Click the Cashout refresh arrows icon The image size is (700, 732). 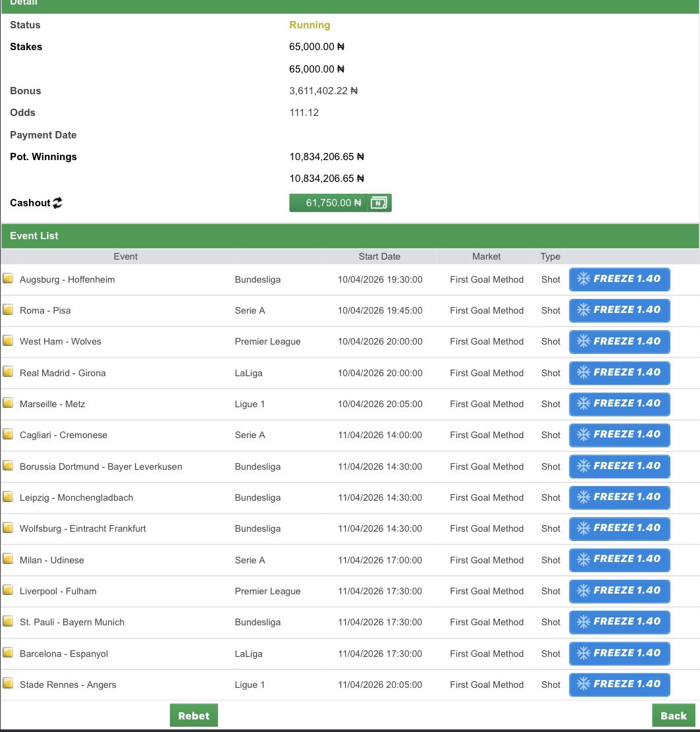(57, 203)
